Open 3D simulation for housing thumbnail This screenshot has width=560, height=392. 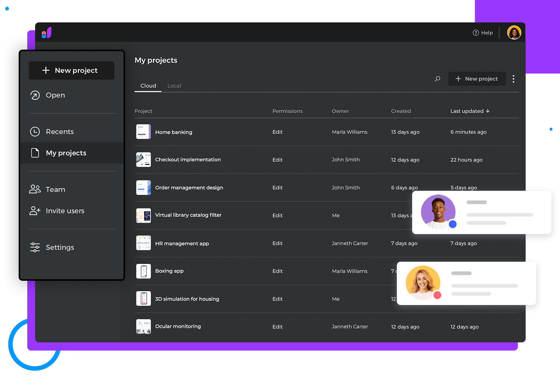(143, 299)
